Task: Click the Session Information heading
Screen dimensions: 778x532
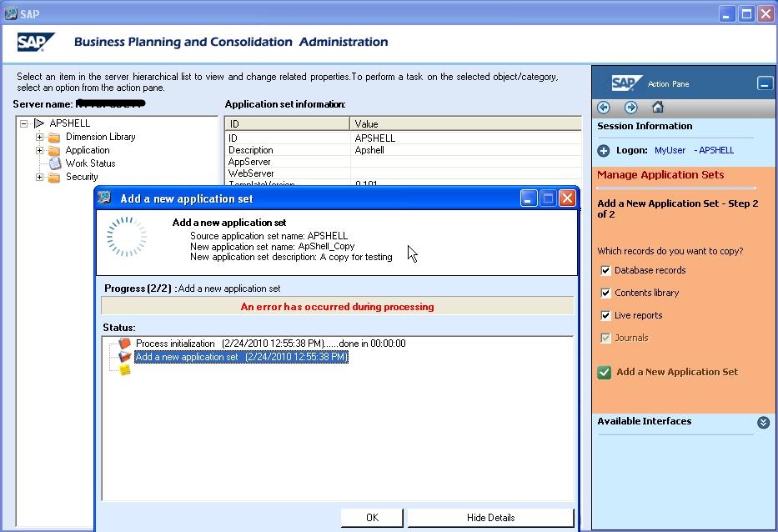Action: point(645,126)
